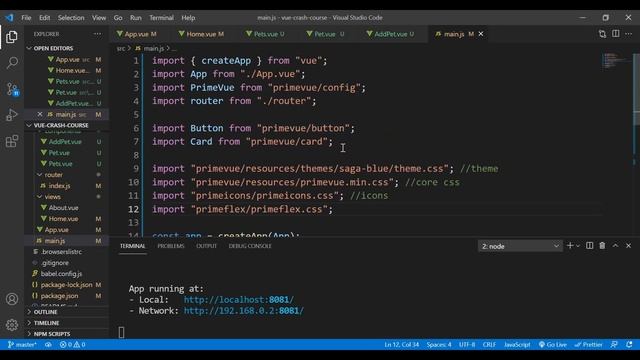Open the Go menu
640x360 pixels.
click(118, 18)
